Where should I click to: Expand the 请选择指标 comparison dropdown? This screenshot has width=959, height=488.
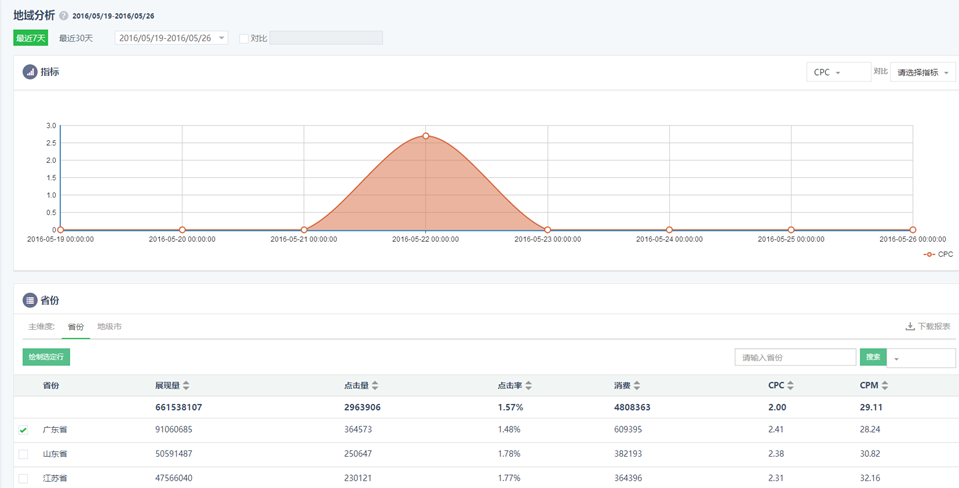pos(922,73)
